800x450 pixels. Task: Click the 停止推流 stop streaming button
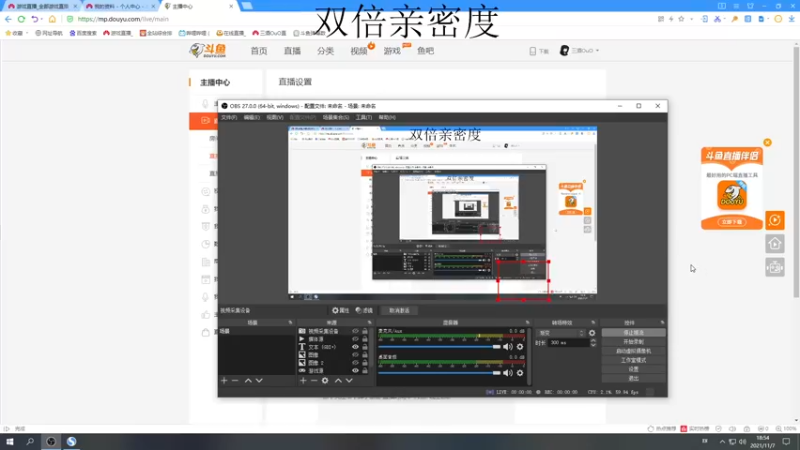point(633,333)
